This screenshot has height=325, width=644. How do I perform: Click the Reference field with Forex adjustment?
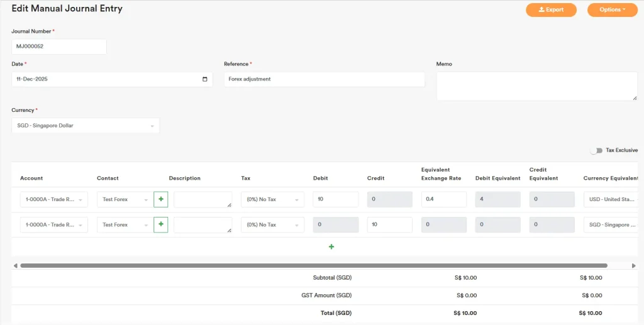coord(324,79)
